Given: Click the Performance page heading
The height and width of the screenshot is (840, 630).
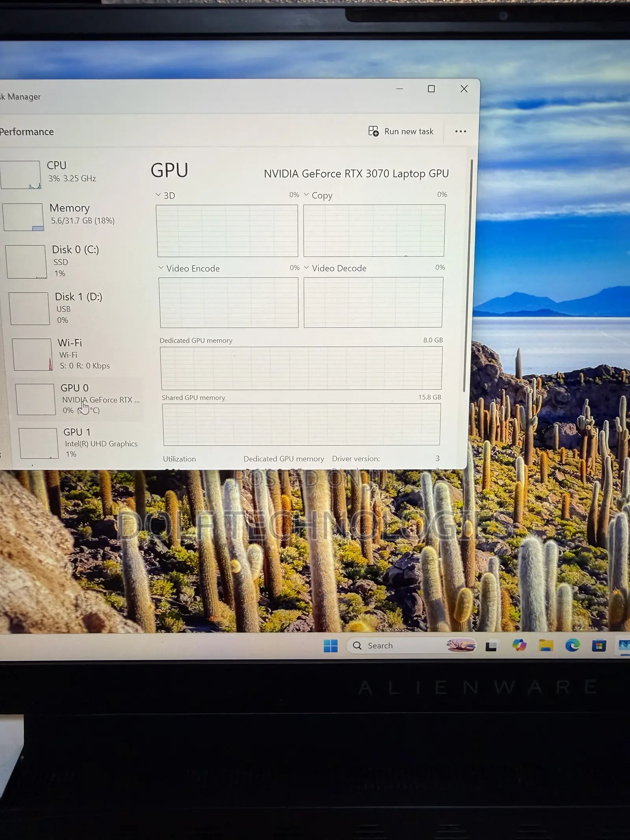Looking at the screenshot, I should pos(26,132).
